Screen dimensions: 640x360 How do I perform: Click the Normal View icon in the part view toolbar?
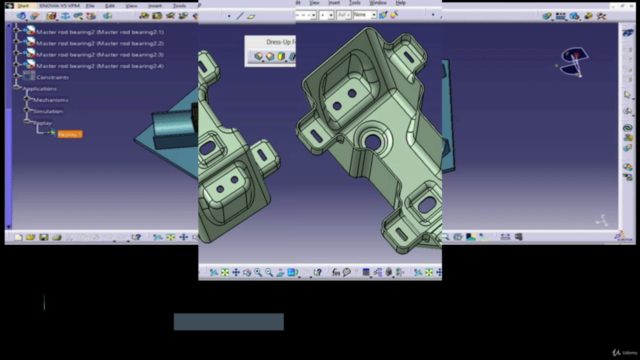coord(280,272)
